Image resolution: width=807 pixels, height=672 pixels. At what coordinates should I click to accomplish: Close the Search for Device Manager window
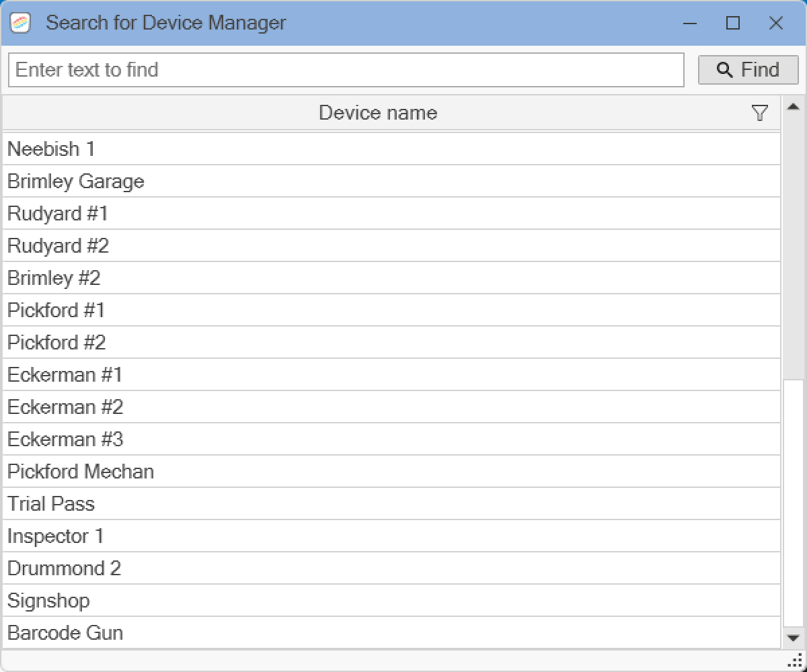(x=776, y=24)
